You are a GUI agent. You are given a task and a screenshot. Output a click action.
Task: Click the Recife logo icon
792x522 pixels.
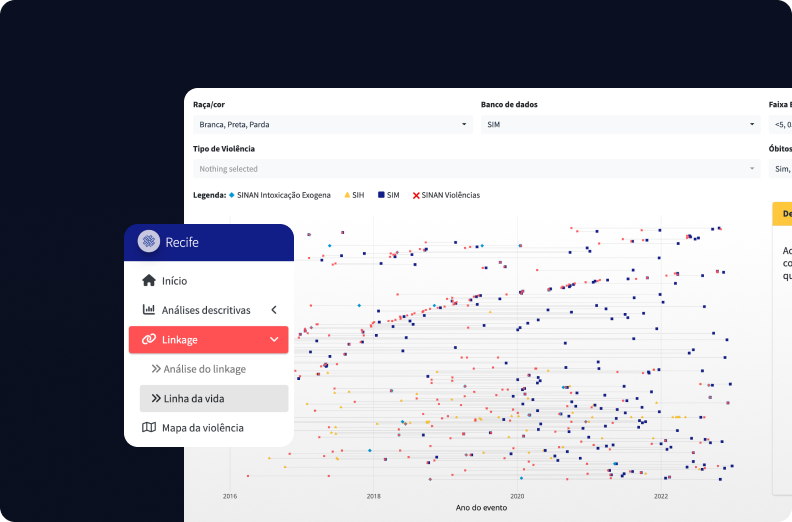pos(149,242)
